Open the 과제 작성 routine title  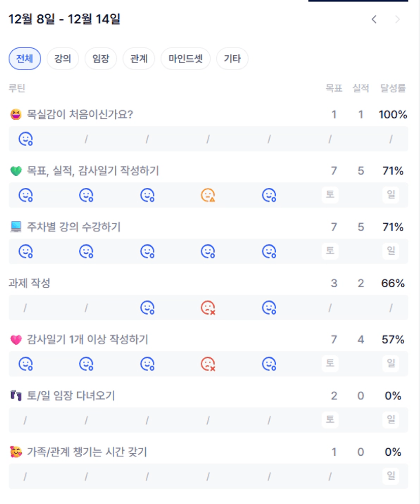(29, 283)
